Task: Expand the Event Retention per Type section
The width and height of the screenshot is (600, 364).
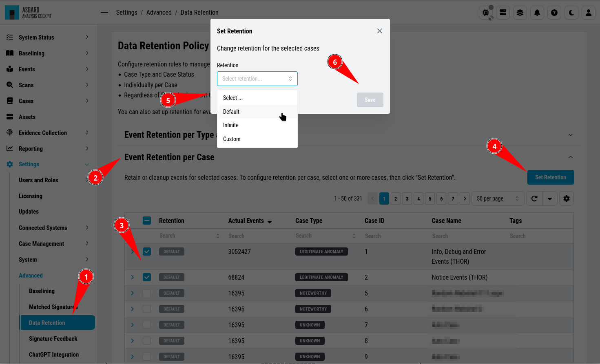Action: pyautogui.click(x=571, y=135)
